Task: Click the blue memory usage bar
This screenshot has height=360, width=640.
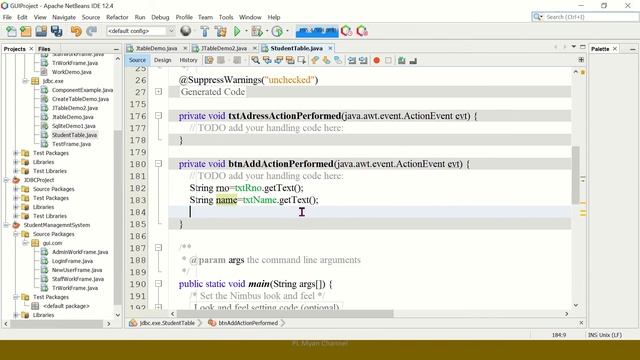Action: point(317,31)
